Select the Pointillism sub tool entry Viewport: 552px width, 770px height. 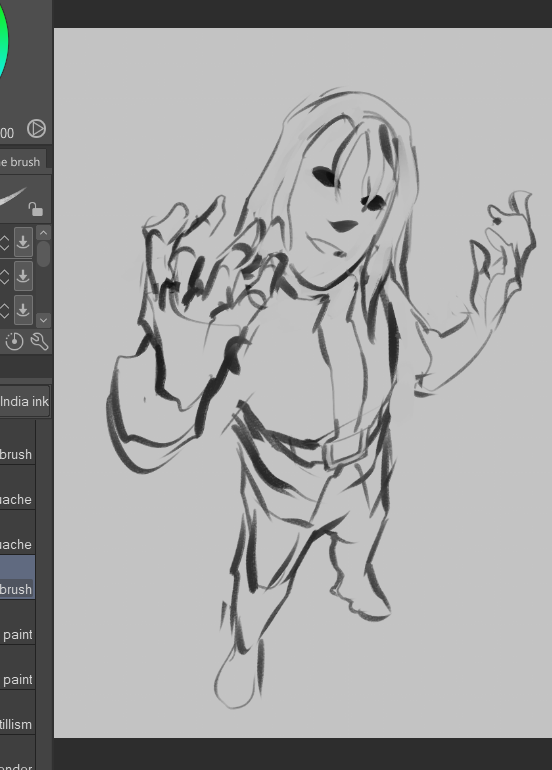click(17, 713)
